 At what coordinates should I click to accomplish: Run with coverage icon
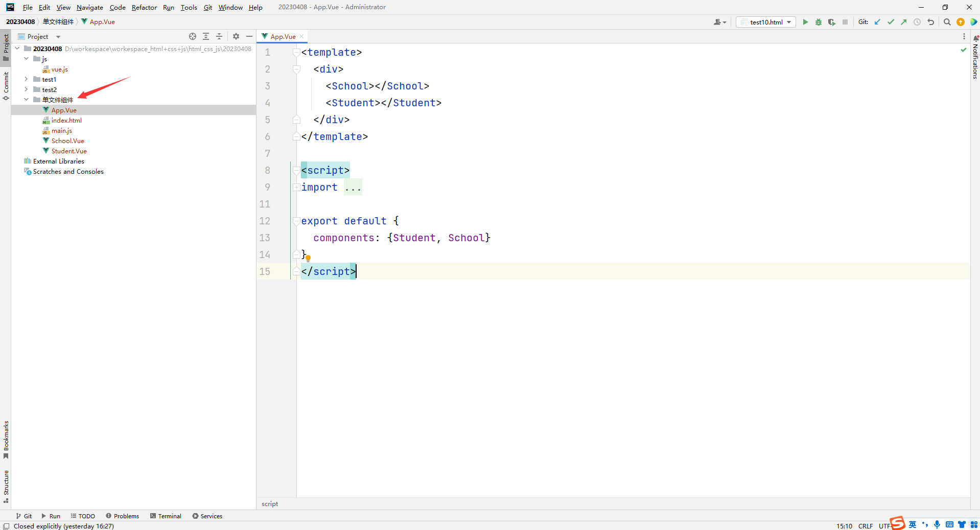click(832, 22)
